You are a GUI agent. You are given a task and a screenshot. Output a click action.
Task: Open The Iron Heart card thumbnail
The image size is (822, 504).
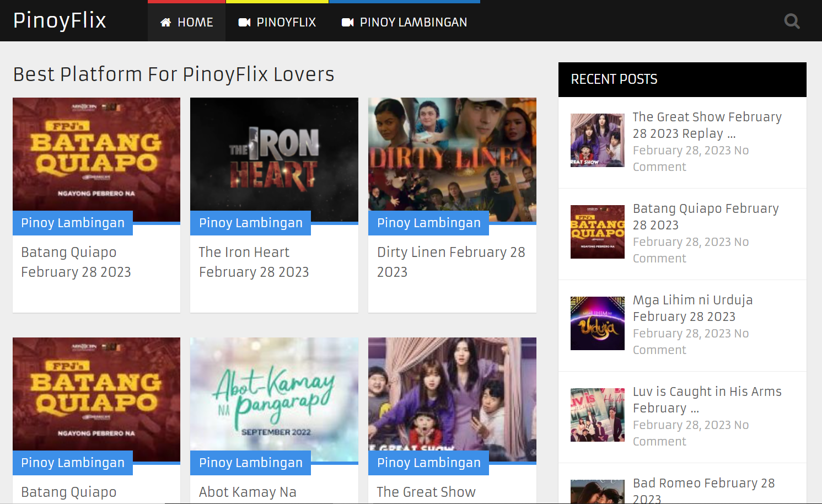click(x=274, y=160)
